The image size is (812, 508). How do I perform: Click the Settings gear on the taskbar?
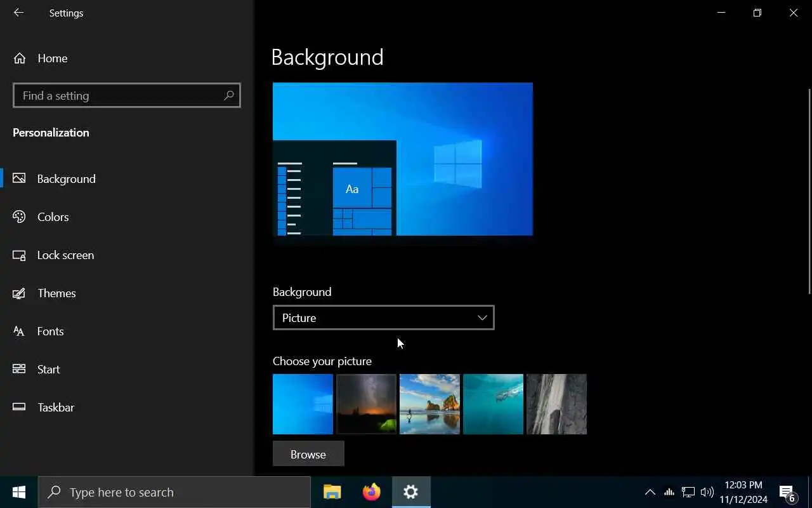pyautogui.click(x=411, y=492)
